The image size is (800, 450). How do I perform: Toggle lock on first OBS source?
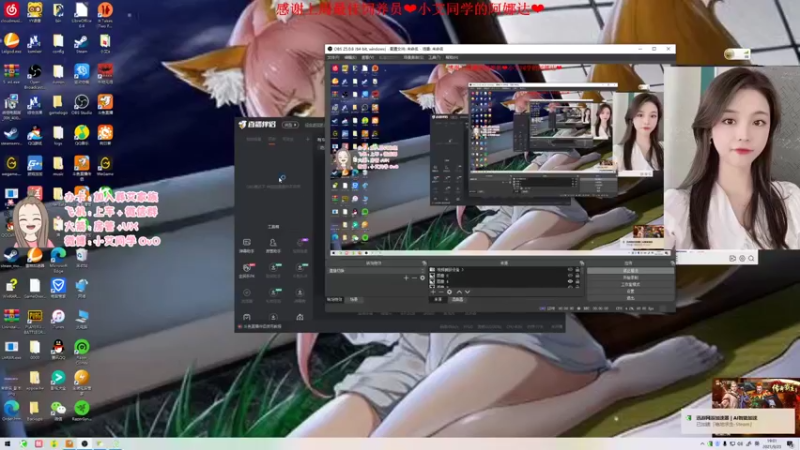point(578,269)
